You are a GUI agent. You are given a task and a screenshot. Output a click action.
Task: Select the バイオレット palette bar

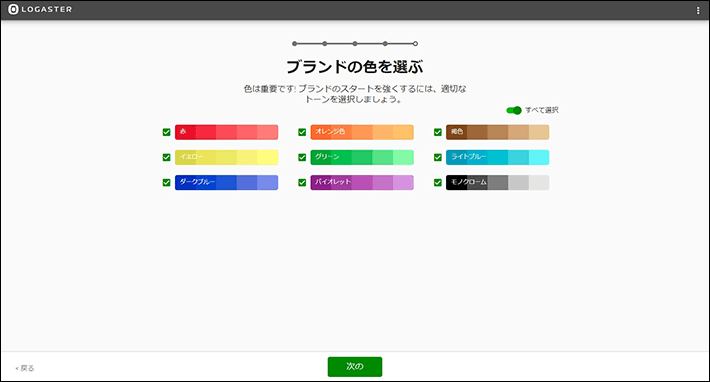click(362, 182)
